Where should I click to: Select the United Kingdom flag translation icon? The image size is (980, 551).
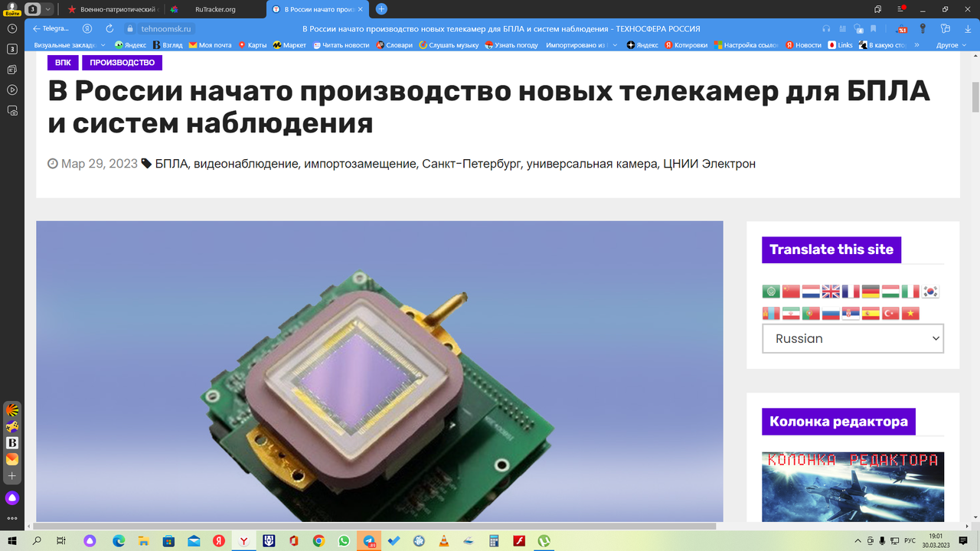(x=831, y=292)
